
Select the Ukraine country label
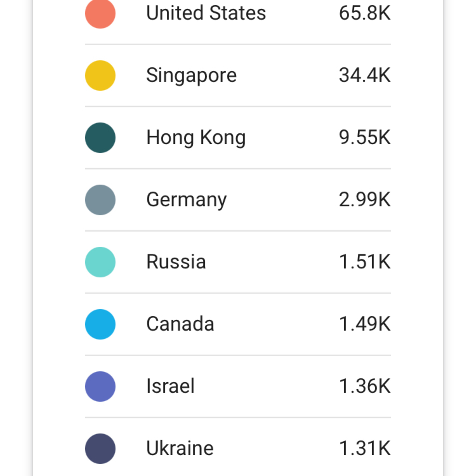tap(180, 448)
